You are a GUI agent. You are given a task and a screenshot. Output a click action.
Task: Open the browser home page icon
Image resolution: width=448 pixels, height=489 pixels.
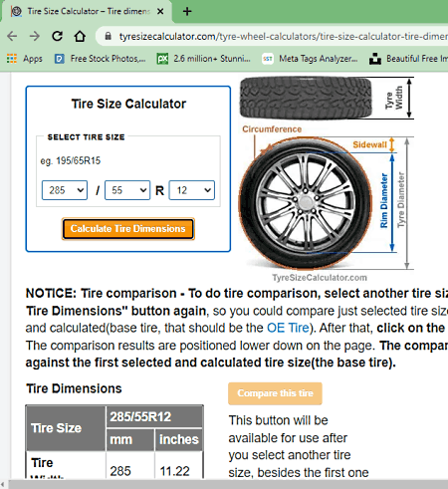coord(80,36)
